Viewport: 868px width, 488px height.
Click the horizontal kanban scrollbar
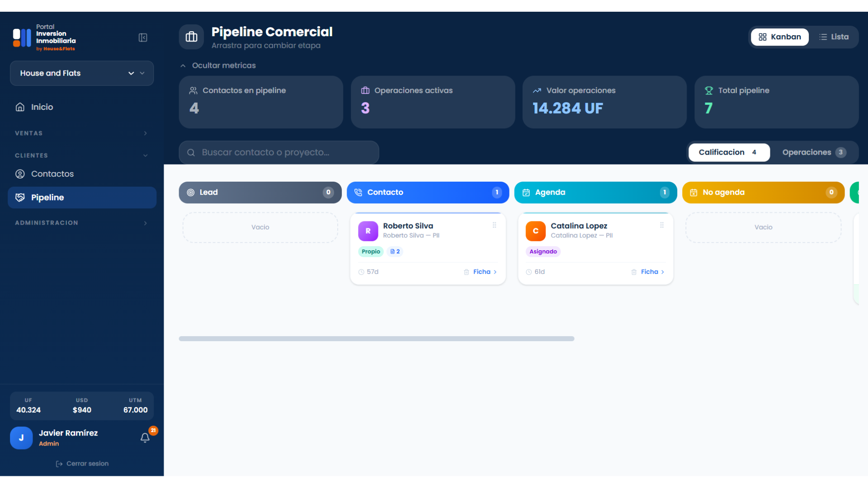(377, 339)
